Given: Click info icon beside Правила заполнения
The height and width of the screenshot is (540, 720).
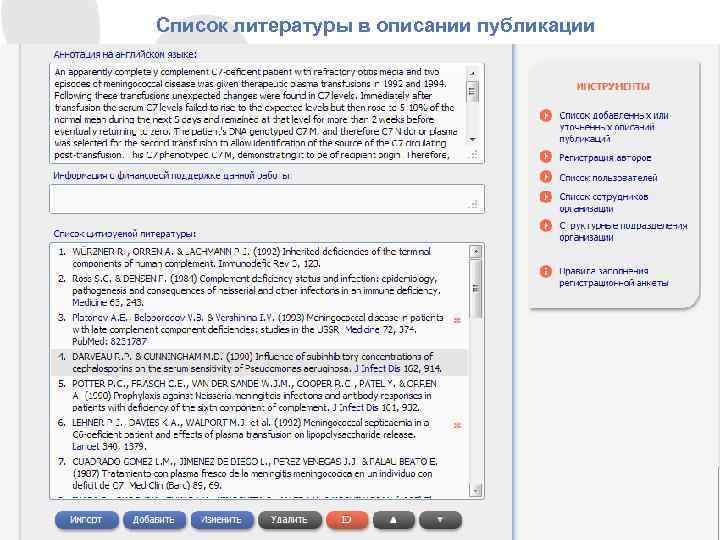Looking at the screenshot, I should coord(546,271).
